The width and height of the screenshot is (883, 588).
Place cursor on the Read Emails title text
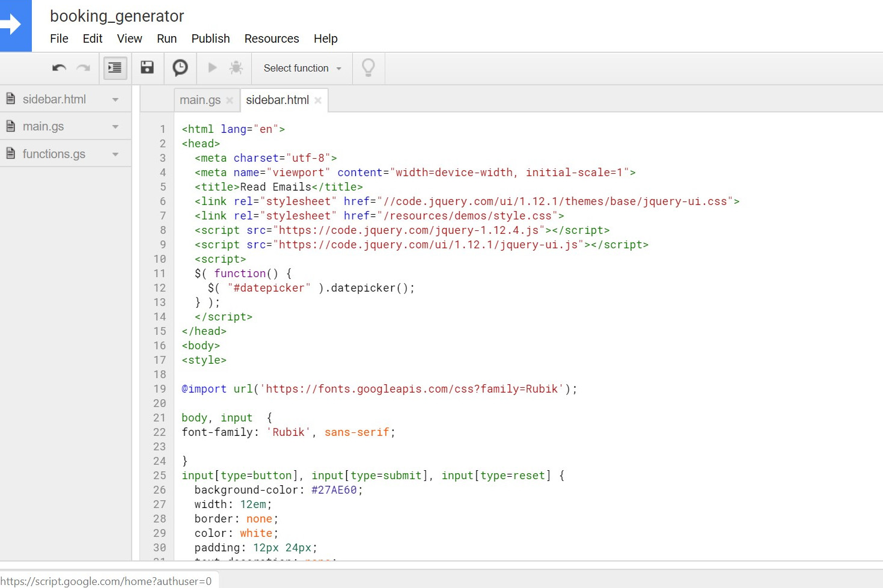click(276, 187)
